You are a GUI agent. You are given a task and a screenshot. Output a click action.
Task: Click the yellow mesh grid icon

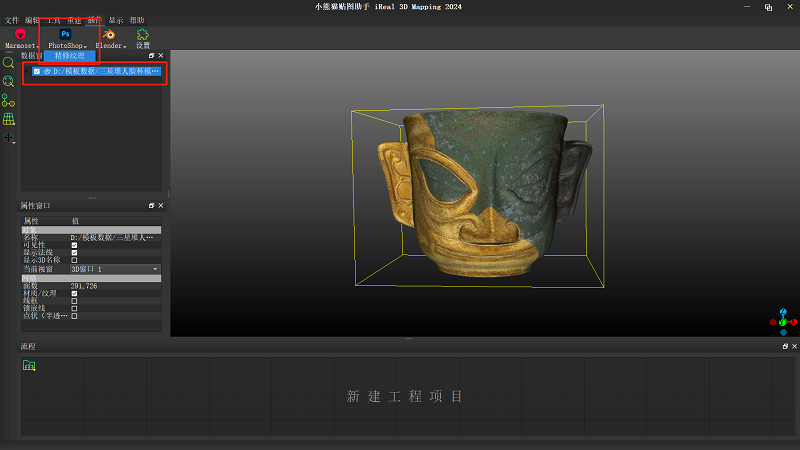pos(8,119)
